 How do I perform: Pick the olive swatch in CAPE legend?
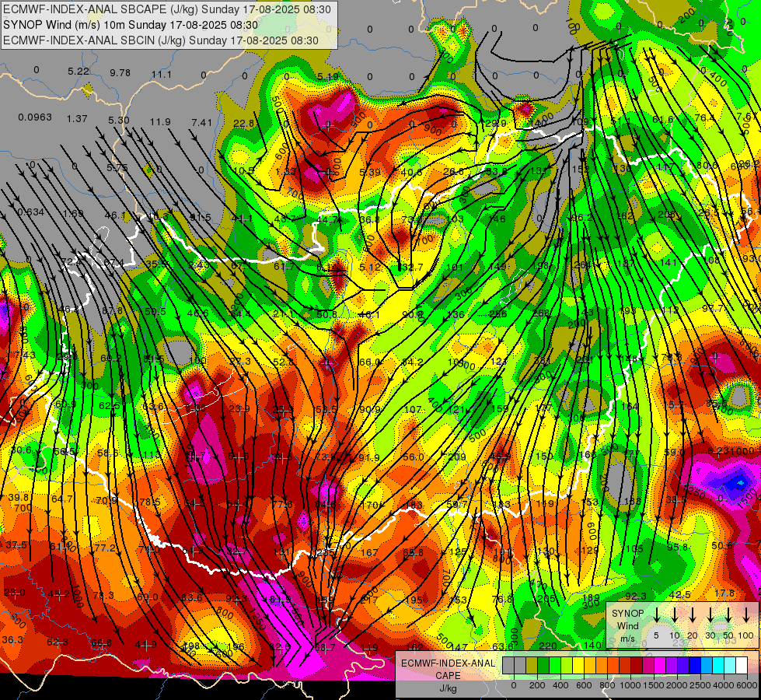(x=532, y=666)
